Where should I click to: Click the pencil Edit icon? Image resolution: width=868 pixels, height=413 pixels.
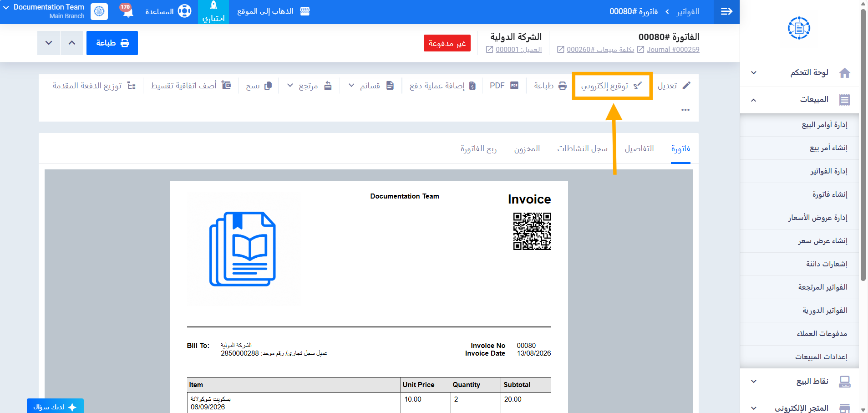point(686,86)
